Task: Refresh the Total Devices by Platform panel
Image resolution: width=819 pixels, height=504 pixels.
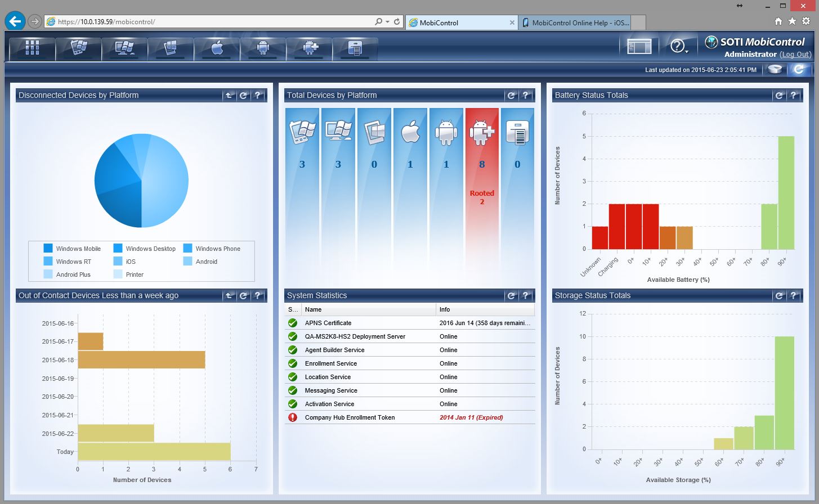Action: pyautogui.click(x=512, y=95)
